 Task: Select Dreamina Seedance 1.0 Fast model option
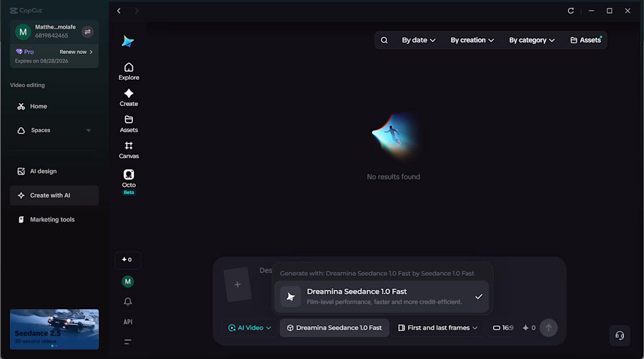tap(382, 296)
